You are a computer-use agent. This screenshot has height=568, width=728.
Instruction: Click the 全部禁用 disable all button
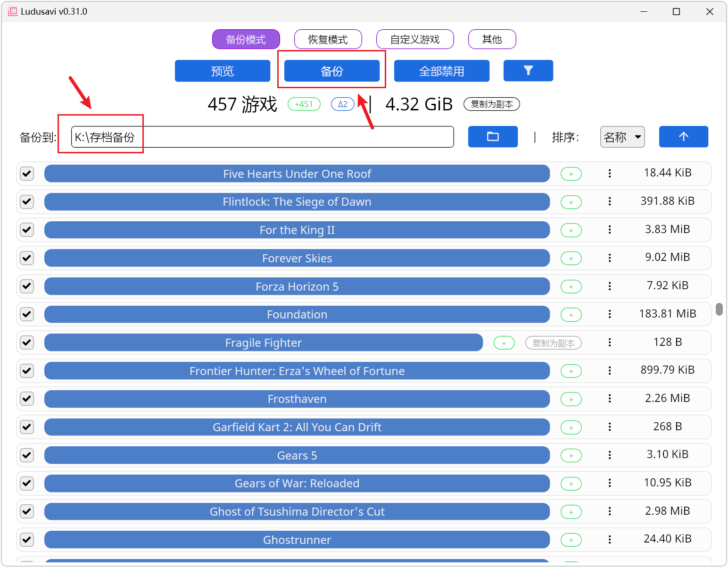coord(442,71)
